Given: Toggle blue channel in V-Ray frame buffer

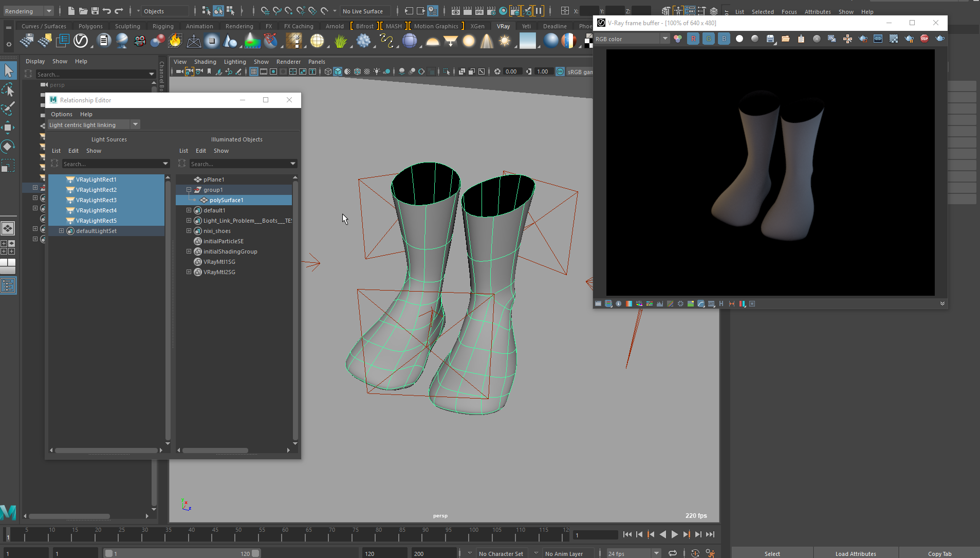Looking at the screenshot, I should pos(724,39).
